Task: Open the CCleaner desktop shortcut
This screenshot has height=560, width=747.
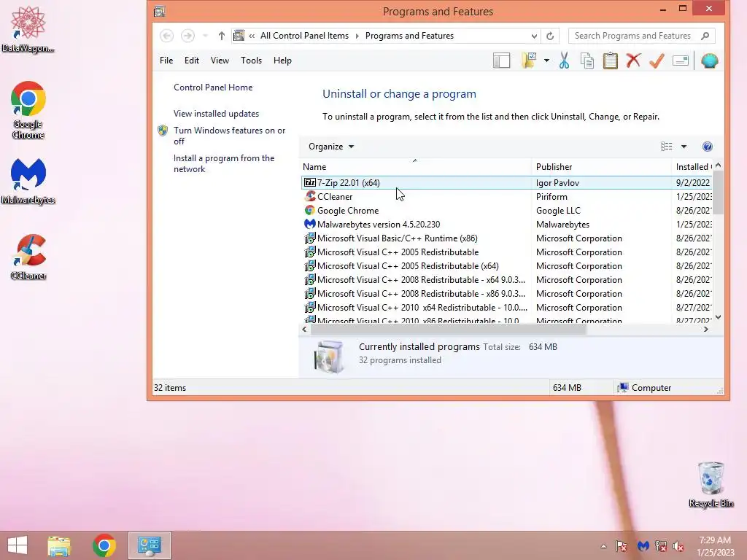Action: coord(28,257)
